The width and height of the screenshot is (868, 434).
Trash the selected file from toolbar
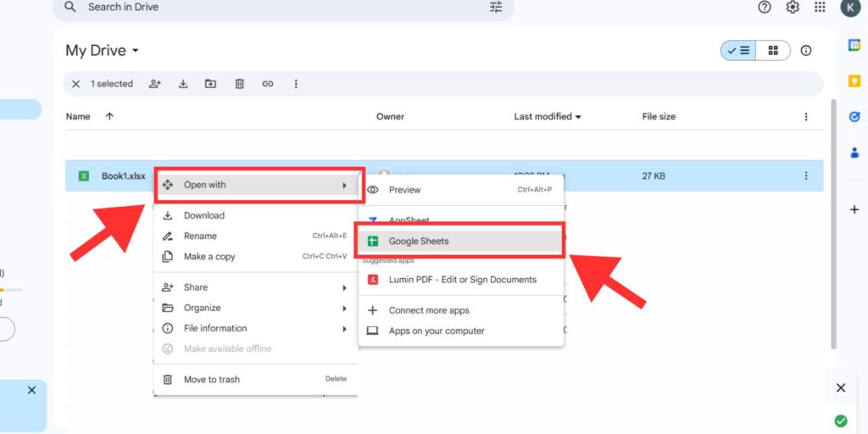tap(240, 84)
